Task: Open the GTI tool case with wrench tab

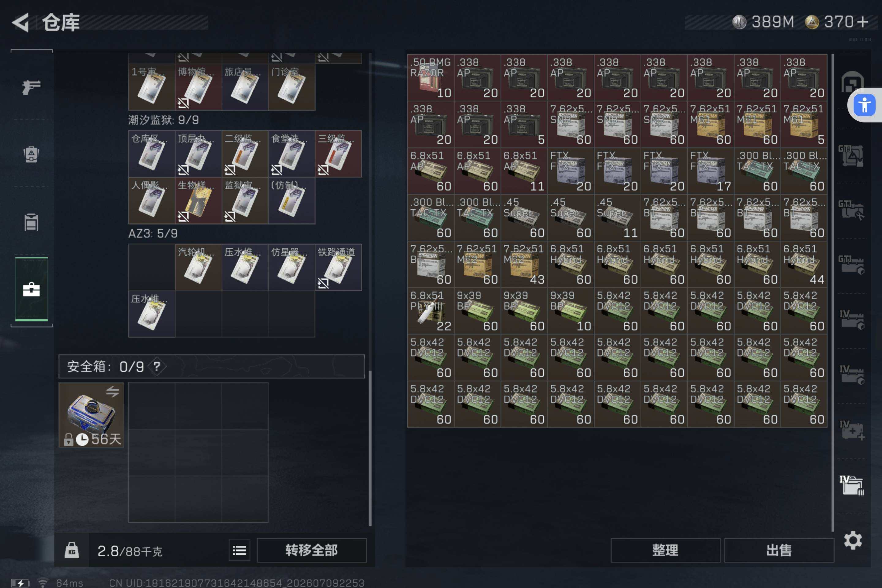Action: 851,210
